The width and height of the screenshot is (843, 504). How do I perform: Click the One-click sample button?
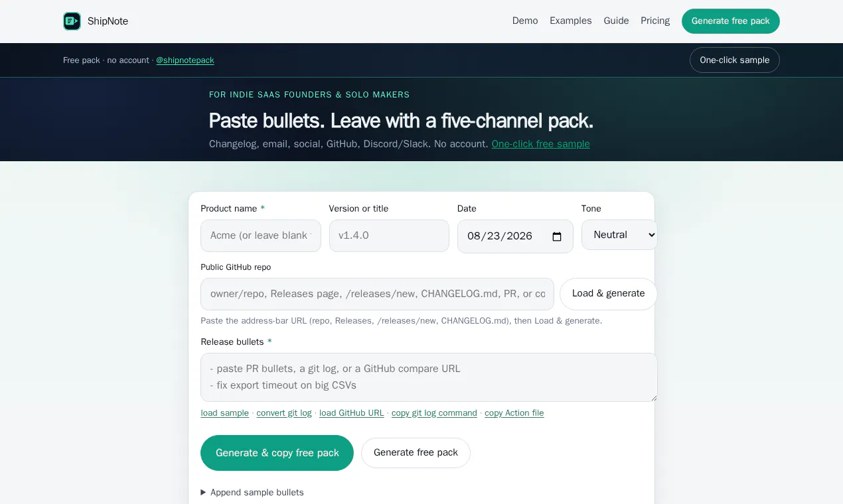click(735, 60)
